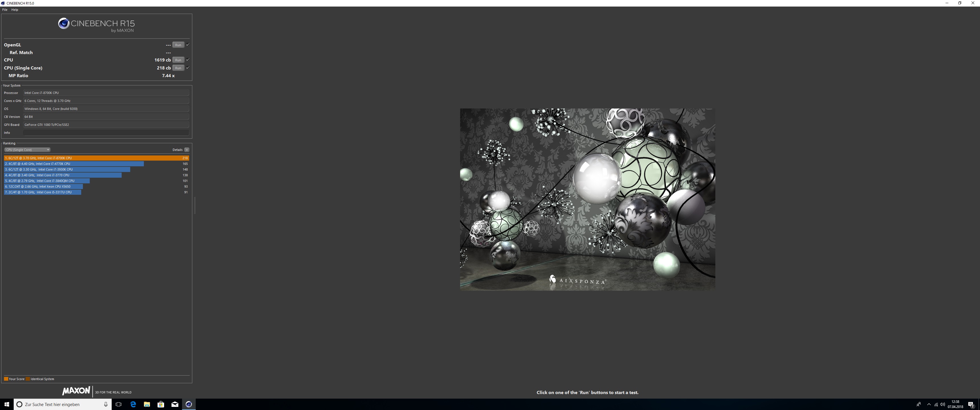Open Microsoft Edge from the taskbar

click(x=133, y=404)
